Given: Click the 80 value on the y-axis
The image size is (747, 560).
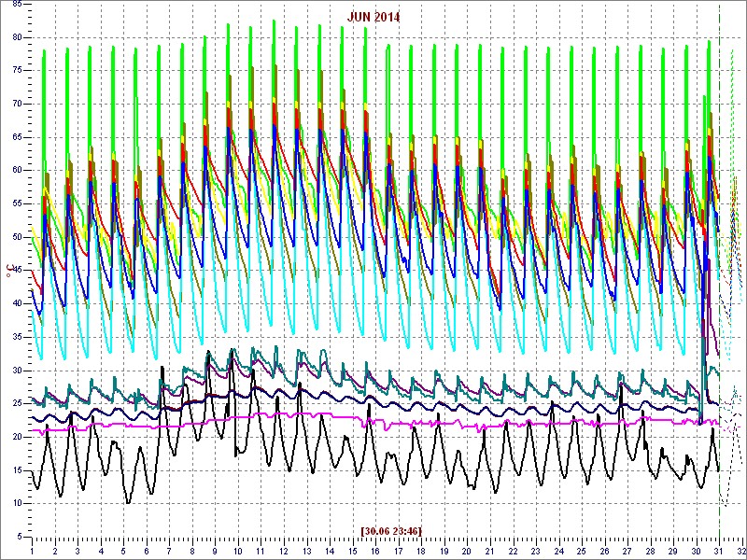Looking at the screenshot, I should pos(17,36).
